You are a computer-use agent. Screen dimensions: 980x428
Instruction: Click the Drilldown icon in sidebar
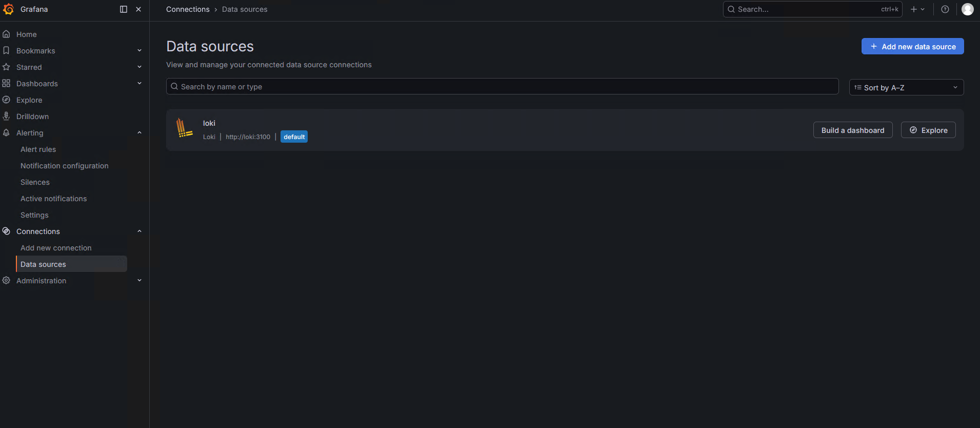click(6, 116)
